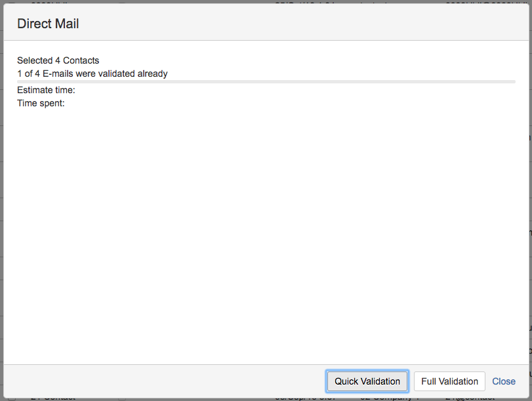Click the dialog header bar right of title
This screenshot has height=401, width=532.
click(x=295, y=24)
